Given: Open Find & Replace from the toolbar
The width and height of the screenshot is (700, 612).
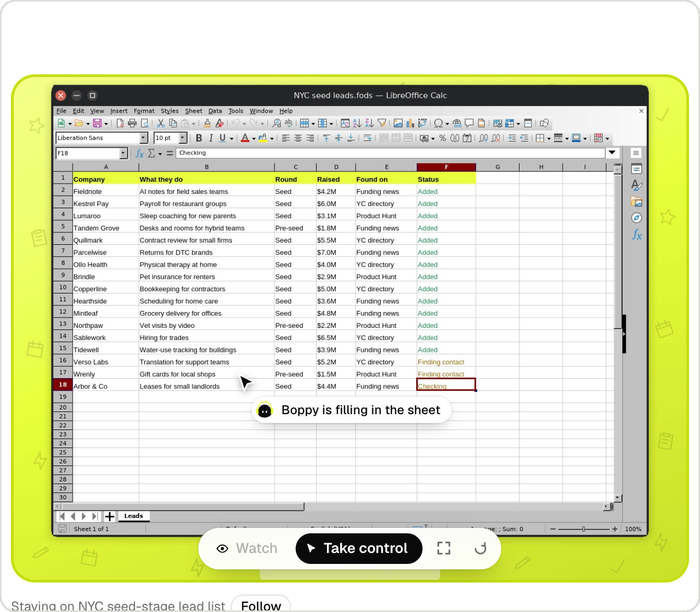Looking at the screenshot, I should [277, 123].
